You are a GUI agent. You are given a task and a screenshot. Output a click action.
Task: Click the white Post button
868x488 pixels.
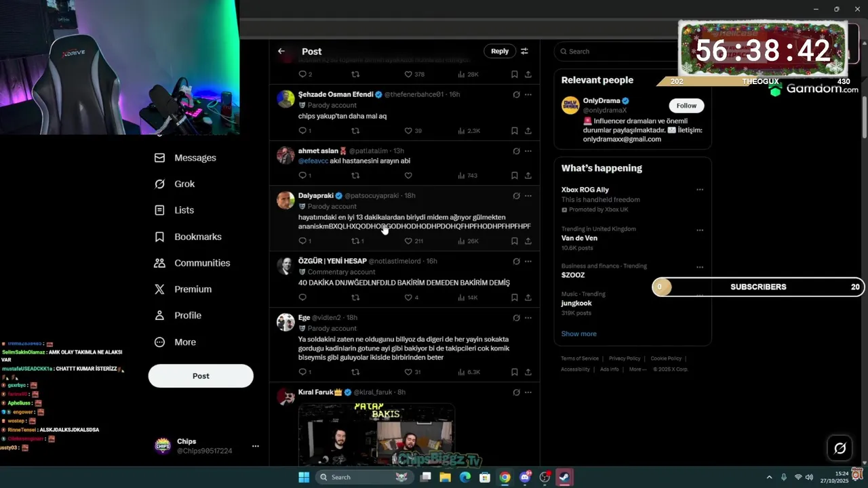(201, 376)
